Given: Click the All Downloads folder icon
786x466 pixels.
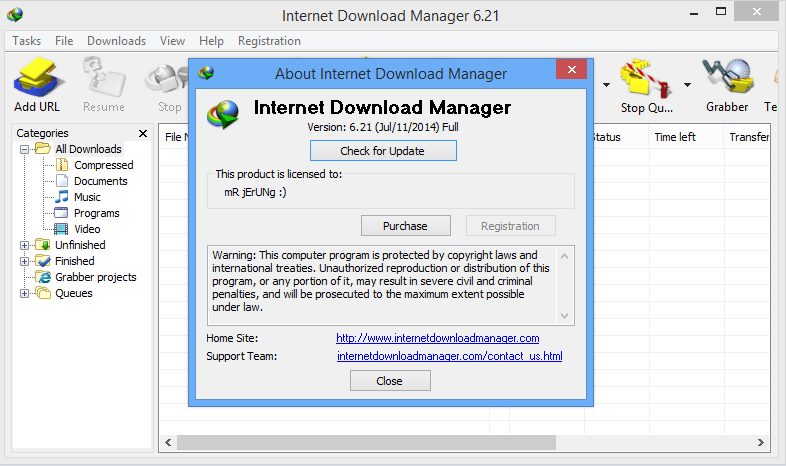Looking at the screenshot, I should coord(43,148).
